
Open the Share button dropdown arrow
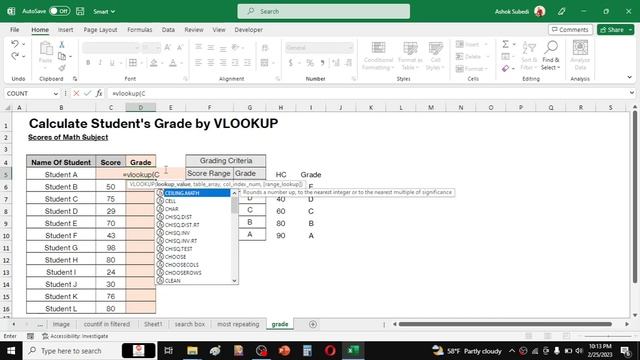click(x=630, y=30)
